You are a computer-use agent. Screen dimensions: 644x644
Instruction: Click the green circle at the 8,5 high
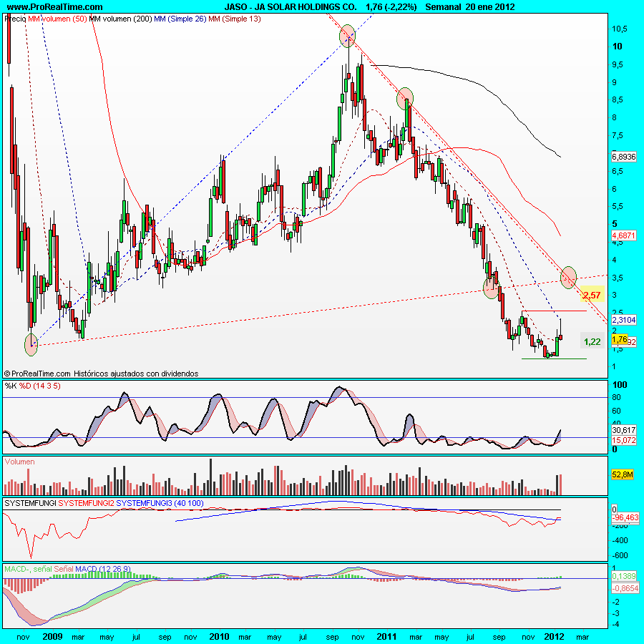point(405,99)
